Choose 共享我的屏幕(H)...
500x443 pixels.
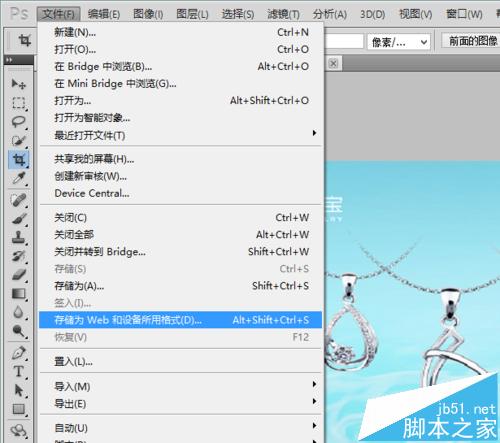point(181,159)
